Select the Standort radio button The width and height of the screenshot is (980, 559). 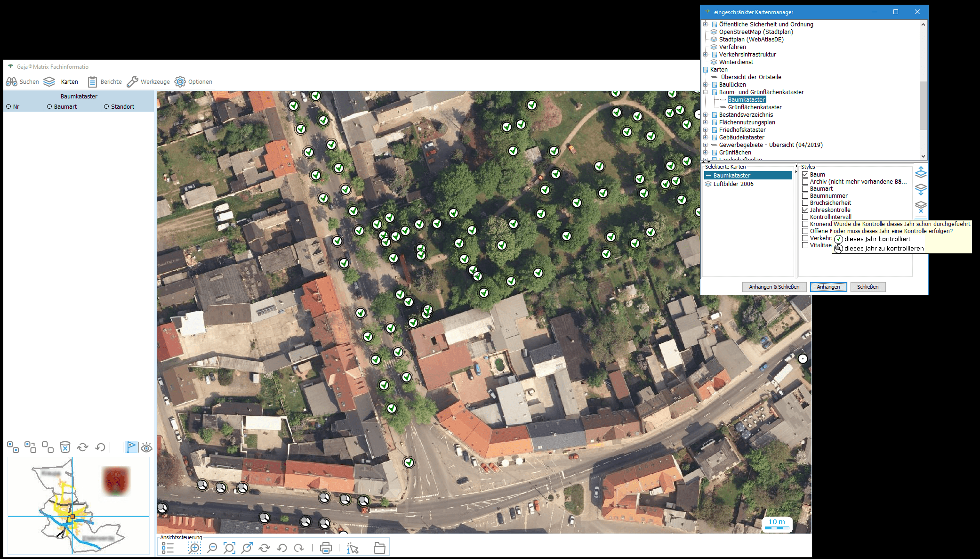tap(106, 107)
